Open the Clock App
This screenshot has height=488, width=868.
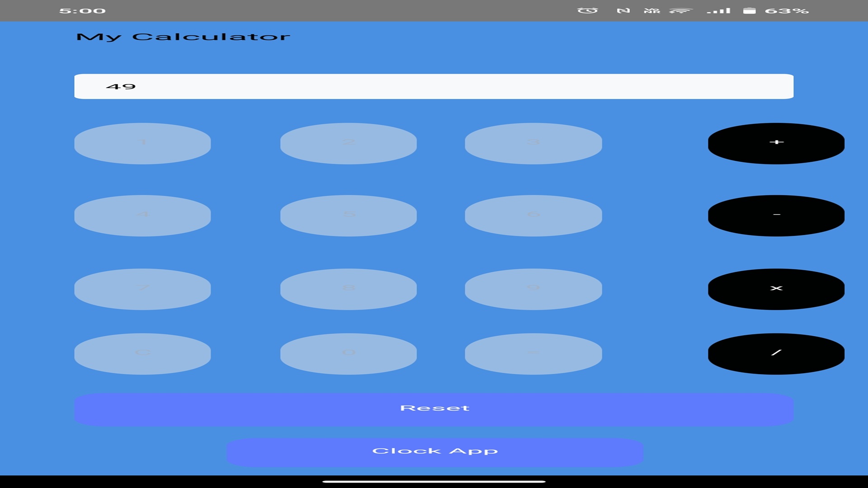(x=434, y=452)
